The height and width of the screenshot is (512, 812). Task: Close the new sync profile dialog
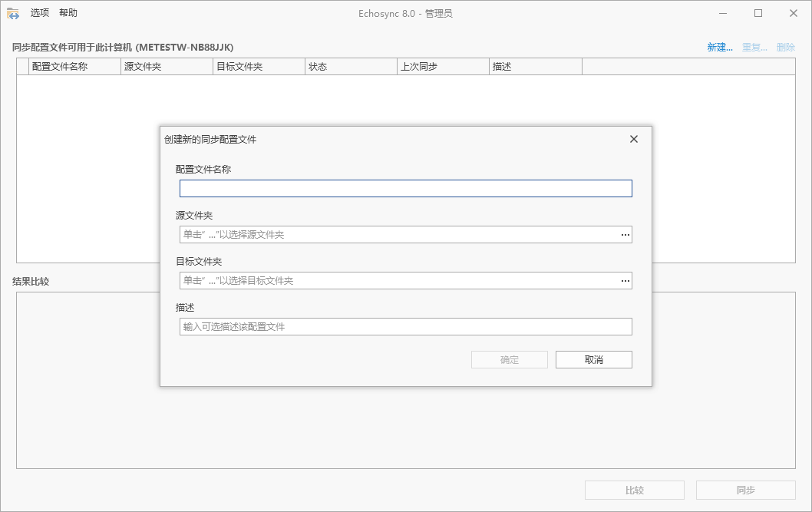coord(633,139)
